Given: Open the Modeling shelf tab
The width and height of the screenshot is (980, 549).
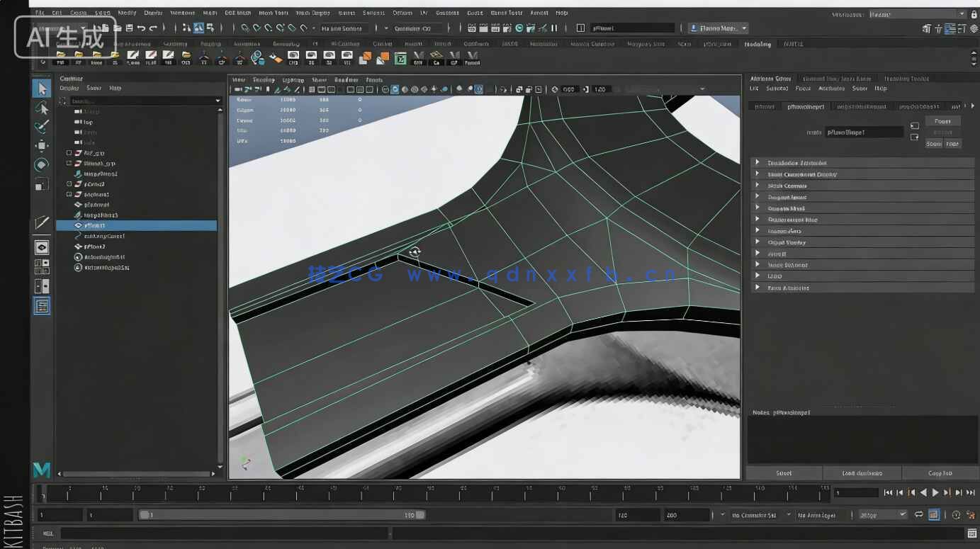Looking at the screenshot, I should pyautogui.click(x=757, y=44).
